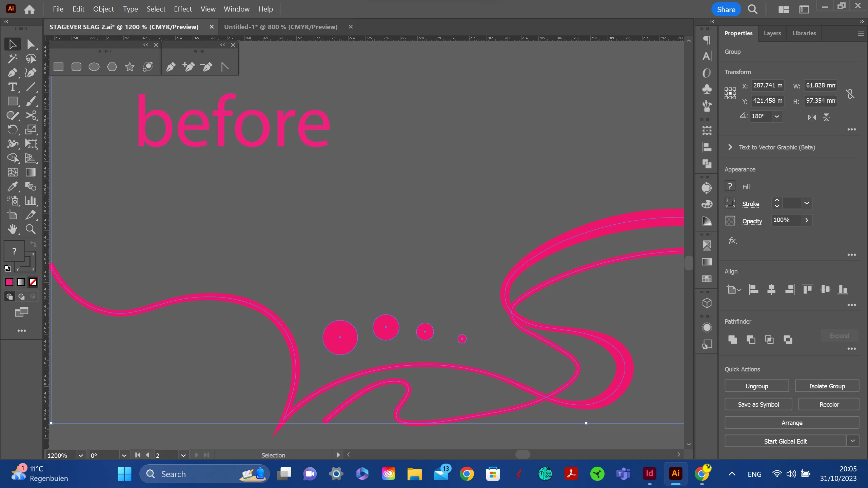The image size is (868, 488).
Task: Select the Scissors tool
Action: (31, 116)
